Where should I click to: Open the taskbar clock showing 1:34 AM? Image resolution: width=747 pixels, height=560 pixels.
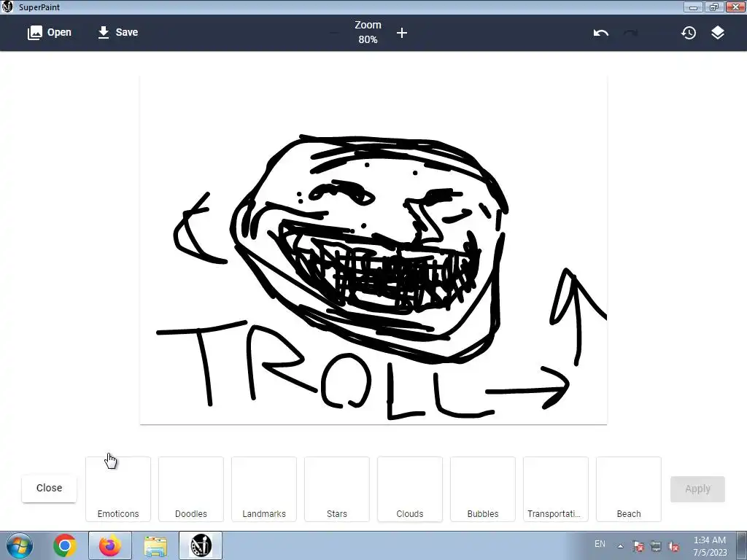click(710, 546)
